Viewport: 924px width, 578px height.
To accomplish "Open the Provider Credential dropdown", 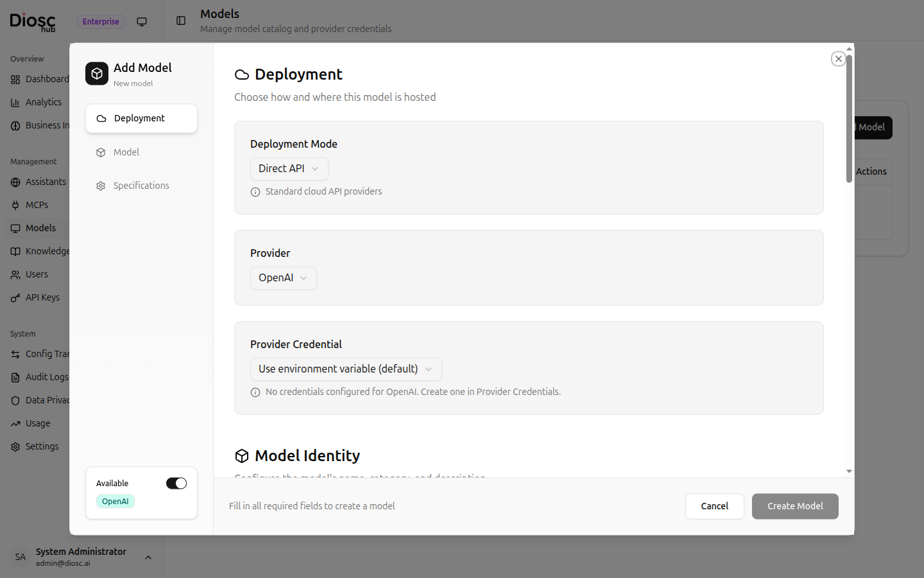I will [x=346, y=369].
